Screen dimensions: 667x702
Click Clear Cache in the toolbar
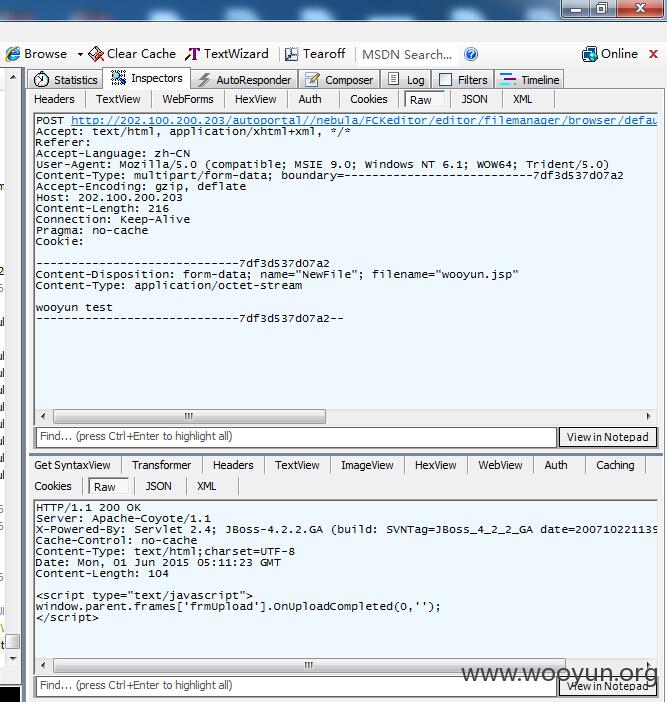pos(132,54)
